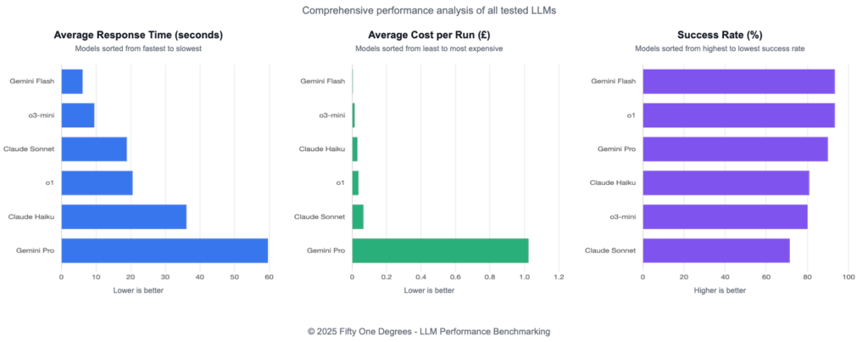Click the 'Average Response Time (seconds)' heading
This screenshot has width=868, height=342.
click(x=138, y=36)
